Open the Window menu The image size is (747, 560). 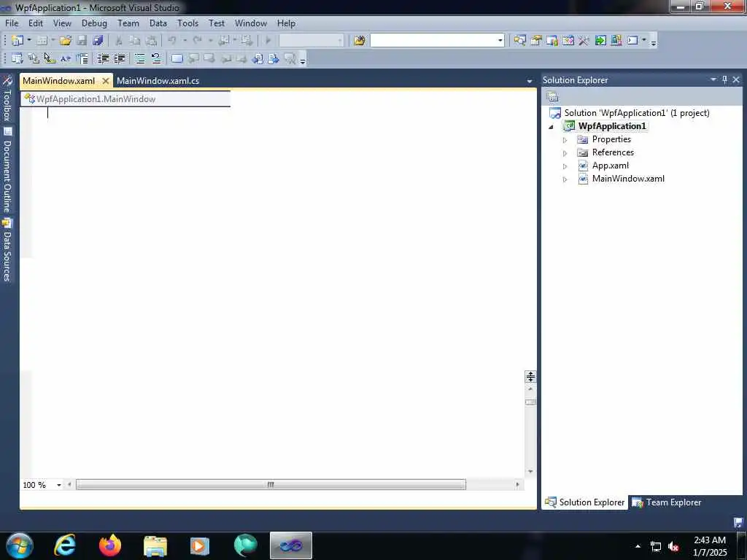(251, 23)
